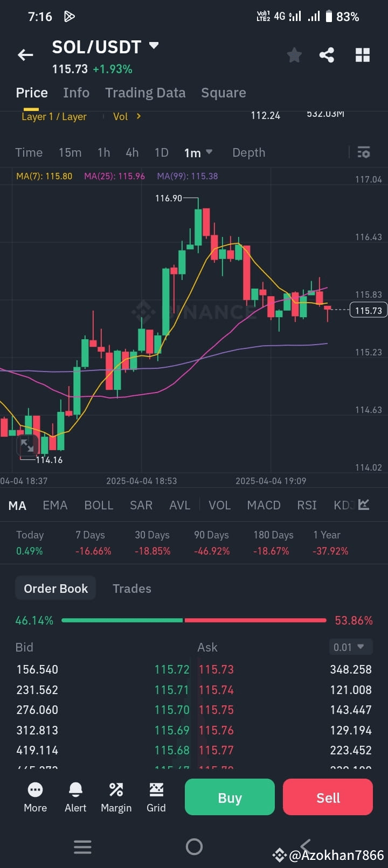Open the Order Book tab
The height and width of the screenshot is (868, 388).
point(56,588)
